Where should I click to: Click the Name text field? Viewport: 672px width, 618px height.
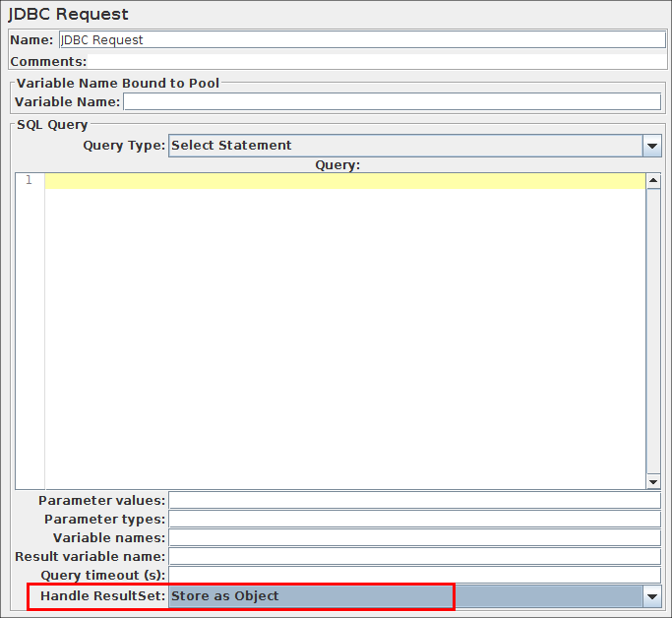[x=362, y=40]
